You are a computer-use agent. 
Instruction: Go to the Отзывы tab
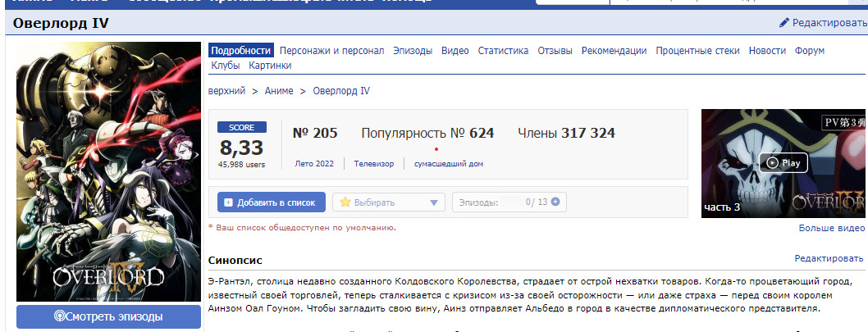pyautogui.click(x=555, y=51)
